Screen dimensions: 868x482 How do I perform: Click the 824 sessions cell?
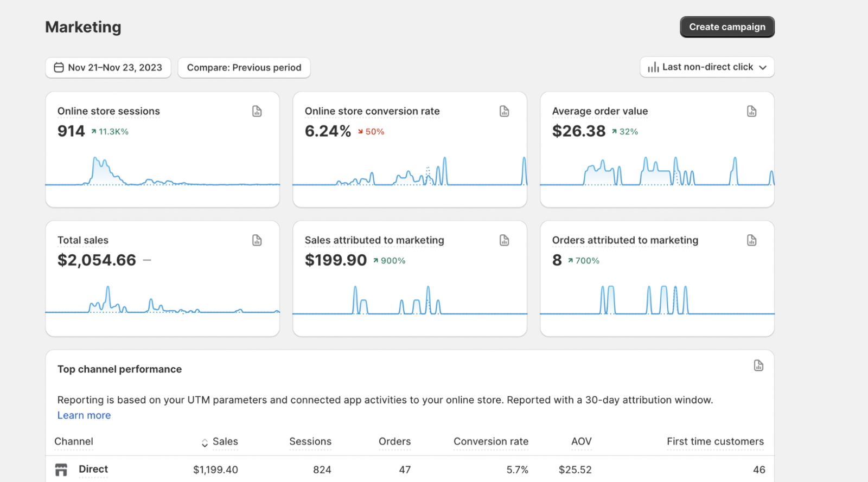click(322, 470)
